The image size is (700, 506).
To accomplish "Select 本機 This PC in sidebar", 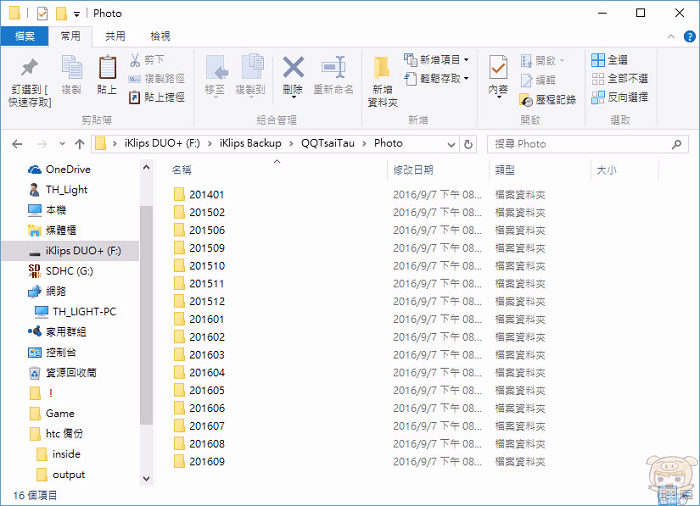I will [47, 210].
